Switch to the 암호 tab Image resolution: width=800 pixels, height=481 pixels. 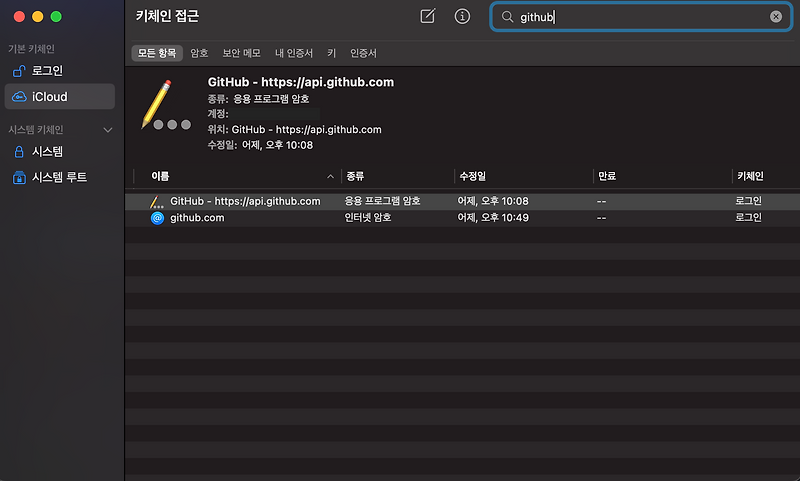pos(199,53)
